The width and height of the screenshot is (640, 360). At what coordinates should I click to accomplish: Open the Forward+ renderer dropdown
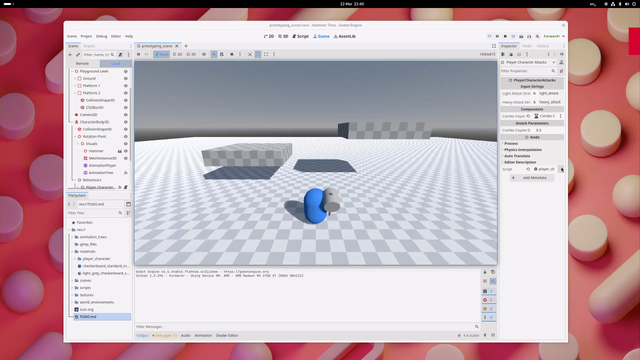point(554,36)
